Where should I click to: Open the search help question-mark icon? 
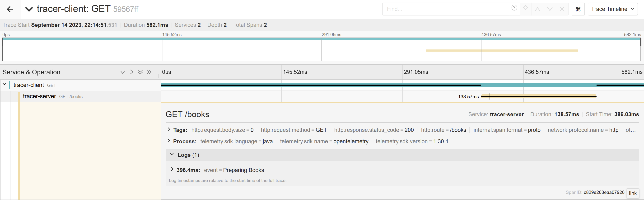pyautogui.click(x=514, y=8)
